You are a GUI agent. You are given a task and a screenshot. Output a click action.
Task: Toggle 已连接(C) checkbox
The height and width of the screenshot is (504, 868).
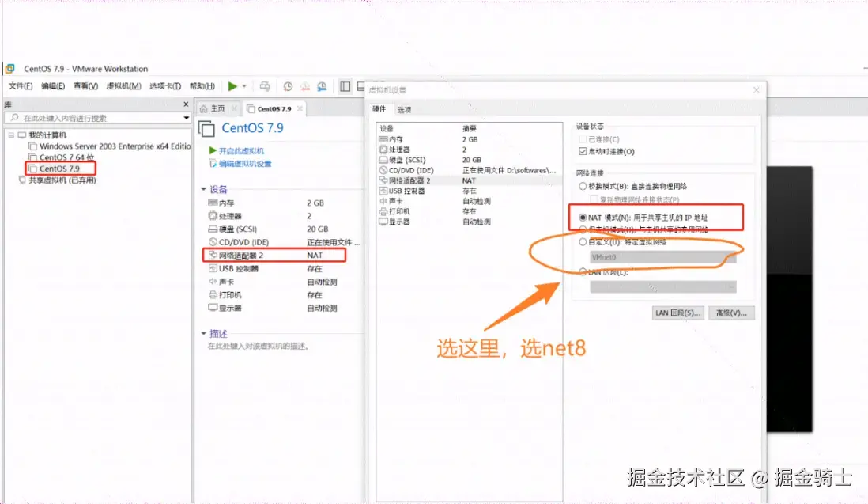[583, 139]
